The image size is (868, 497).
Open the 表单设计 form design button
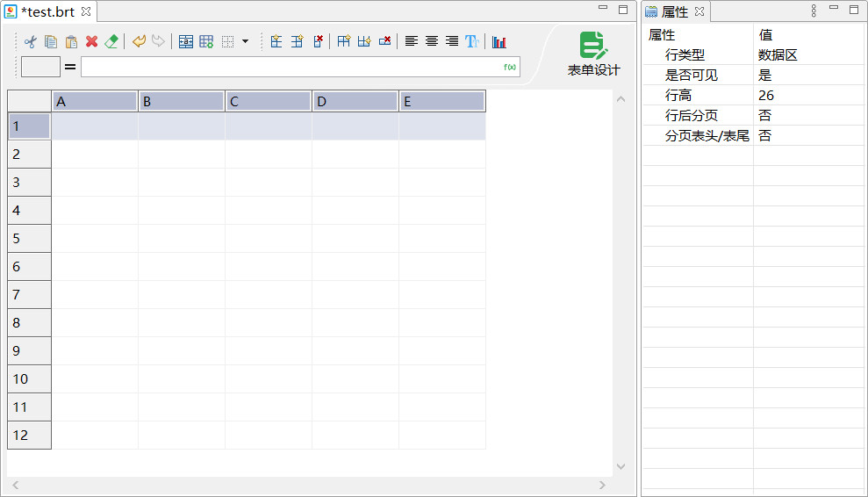[593, 54]
